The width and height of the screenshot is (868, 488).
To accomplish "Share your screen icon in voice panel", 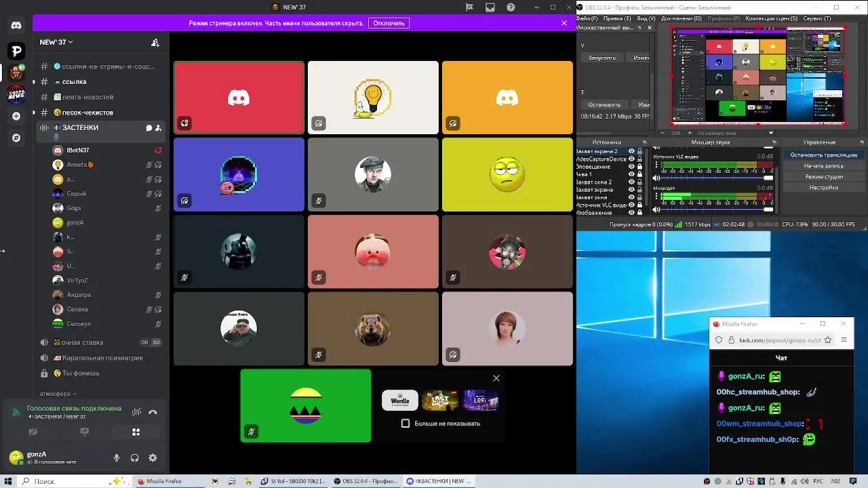I will pos(84,432).
